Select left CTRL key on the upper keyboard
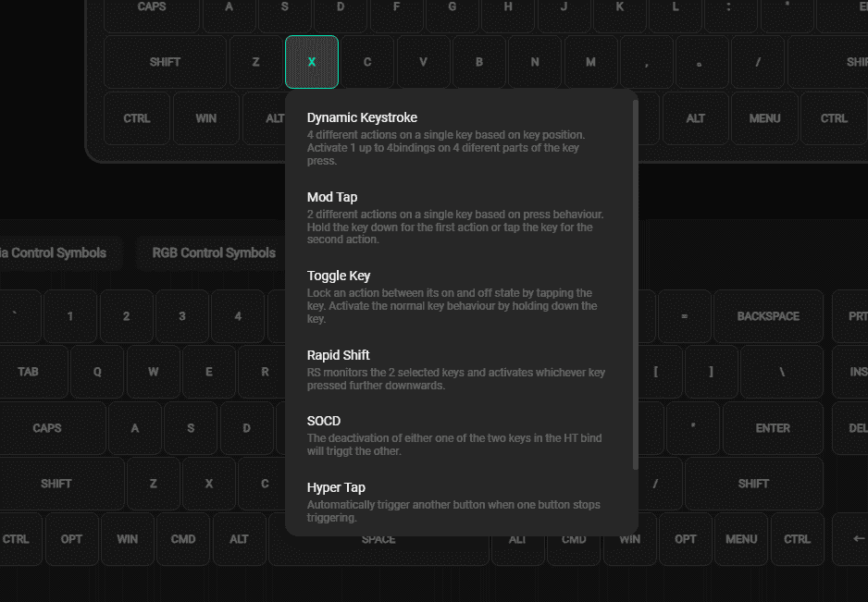The width and height of the screenshot is (868, 602). (x=137, y=118)
